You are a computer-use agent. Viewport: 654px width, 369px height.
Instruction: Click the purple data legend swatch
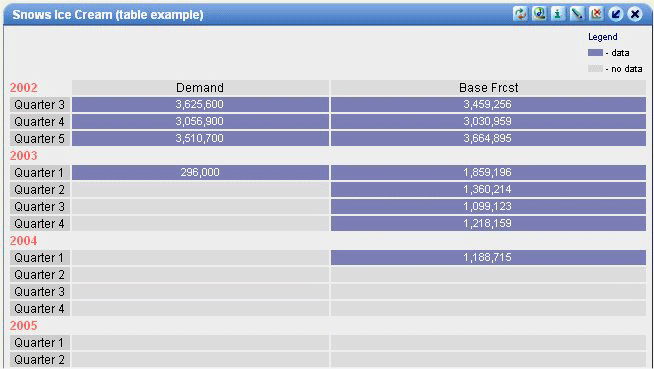[x=595, y=53]
